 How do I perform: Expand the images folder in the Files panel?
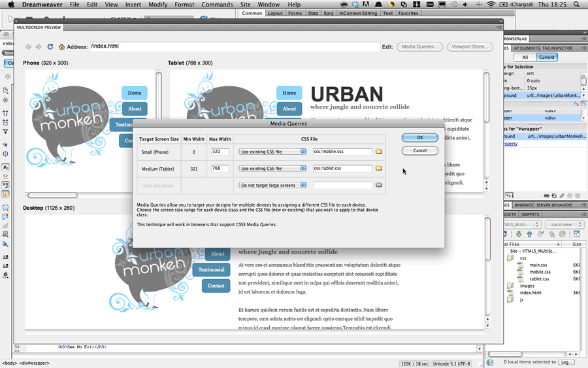(510, 286)
